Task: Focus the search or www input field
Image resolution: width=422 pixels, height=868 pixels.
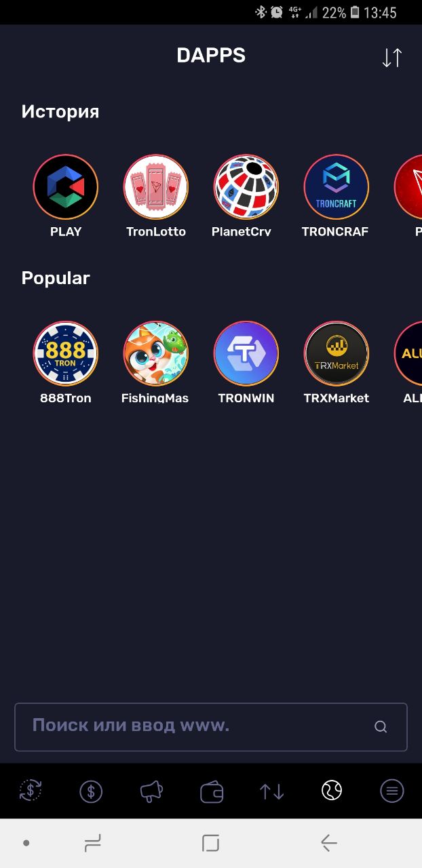Action: click(x=211, y=727)
